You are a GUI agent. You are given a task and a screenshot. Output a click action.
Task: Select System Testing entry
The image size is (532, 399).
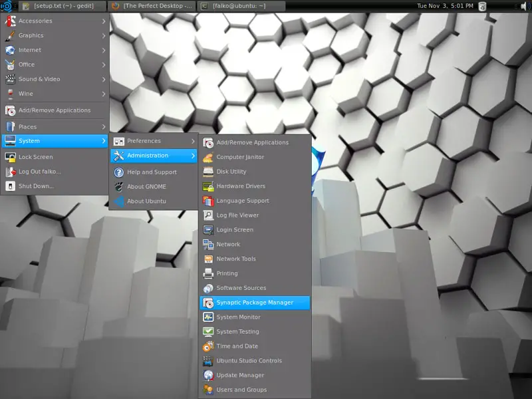pos(255,331)
